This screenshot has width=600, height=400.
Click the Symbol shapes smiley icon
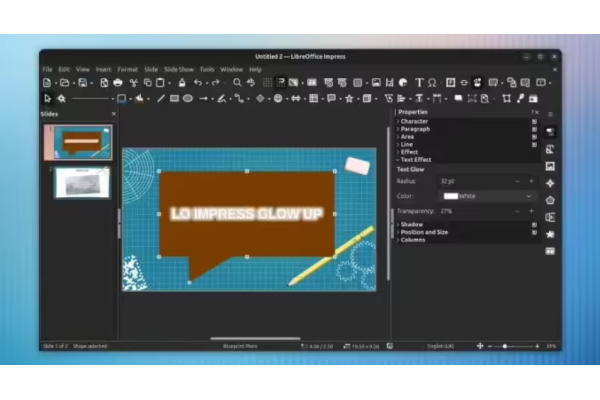pyautogui.click(x=278, y=99)
